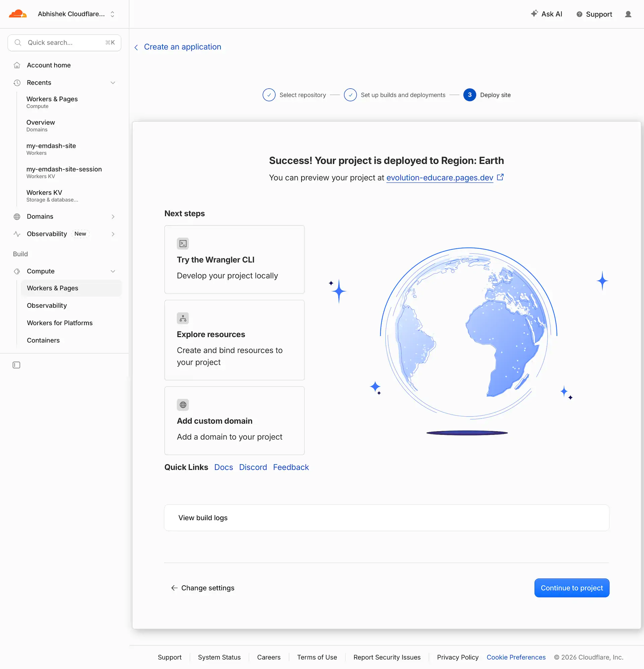Click the Wrangler CLI terminal icon

pos(183,243)
